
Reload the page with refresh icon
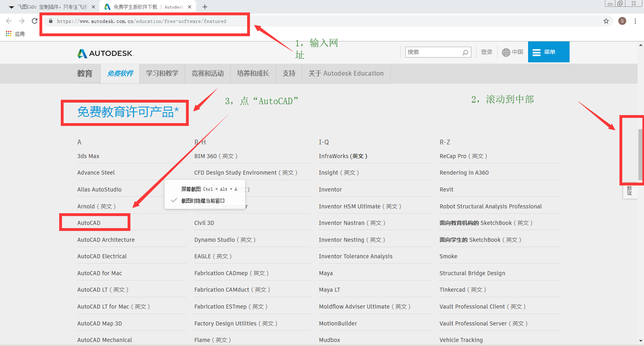(x=35, y=21)
